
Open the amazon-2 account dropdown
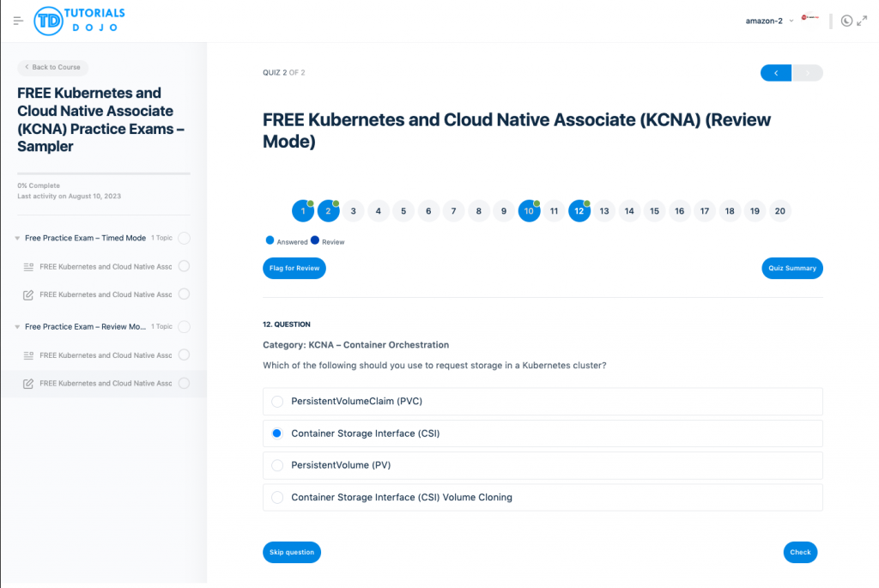pos(769,21)
